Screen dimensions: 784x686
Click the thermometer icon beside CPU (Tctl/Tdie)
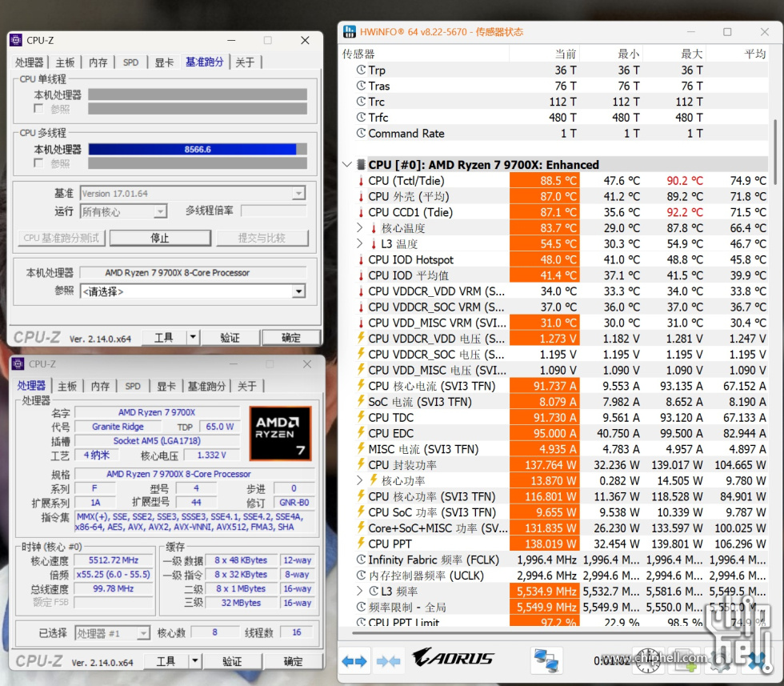point(361,181)
